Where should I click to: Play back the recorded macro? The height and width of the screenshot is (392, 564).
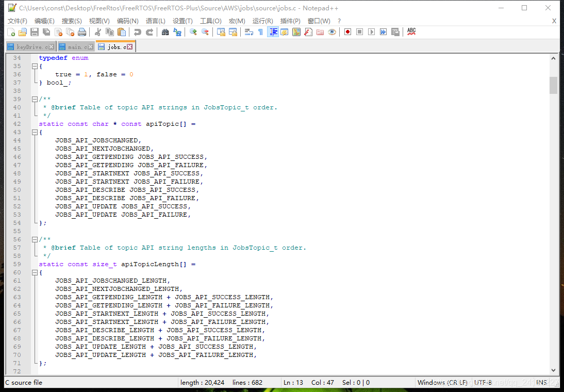(x=372, y=32)
